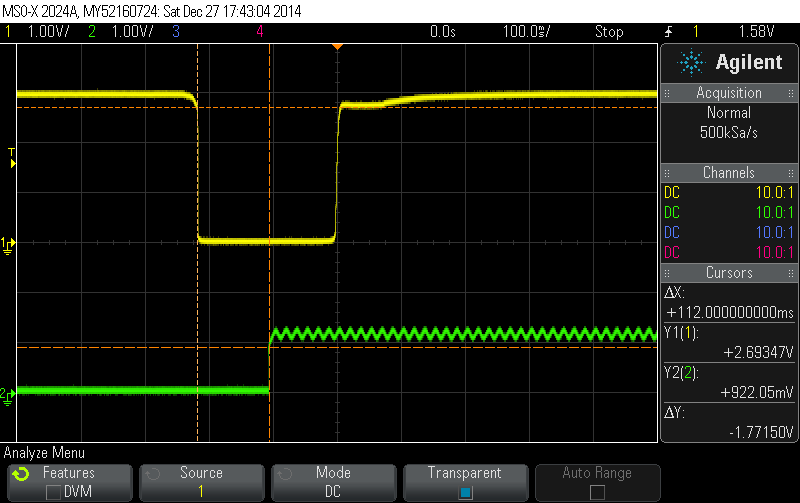Check the Auto Range checkbox
Screen dimensions: 800x503
pyautogui.click(x=597, y=492)
